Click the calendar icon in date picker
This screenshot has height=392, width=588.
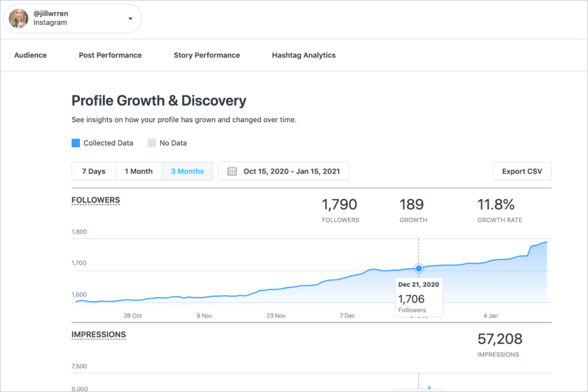(232, 171)
